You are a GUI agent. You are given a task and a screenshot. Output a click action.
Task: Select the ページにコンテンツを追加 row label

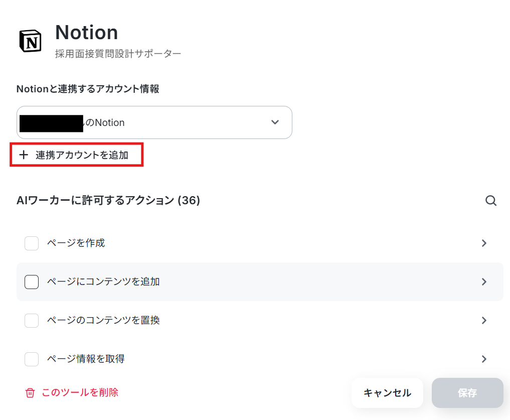point(103,282)
